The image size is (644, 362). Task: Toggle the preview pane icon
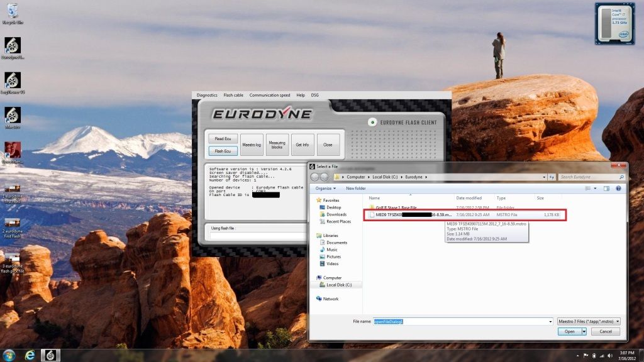tap(607, 189)
